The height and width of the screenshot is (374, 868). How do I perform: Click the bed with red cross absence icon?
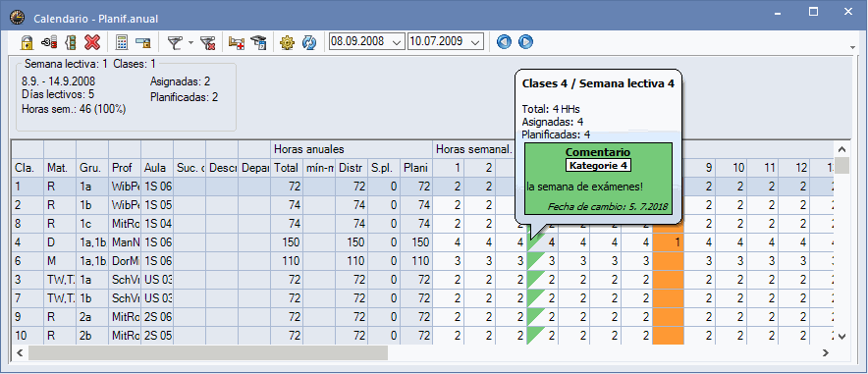[237, 42]
